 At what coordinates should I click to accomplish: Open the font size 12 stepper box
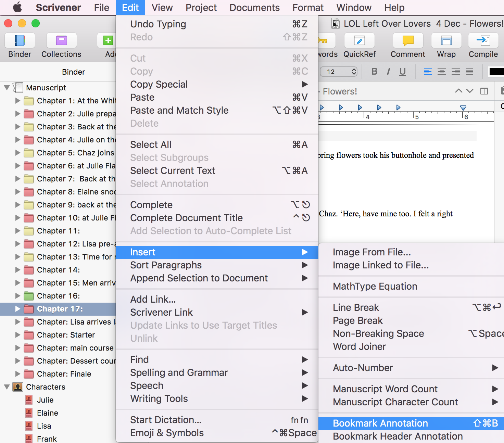[x=339, y=72]
